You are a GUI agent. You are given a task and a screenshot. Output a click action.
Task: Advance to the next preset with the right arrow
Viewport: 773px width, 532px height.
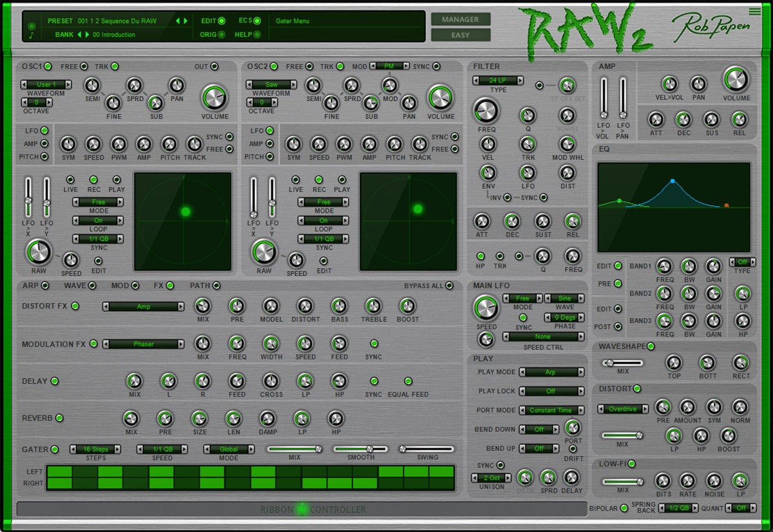(186, 21)
